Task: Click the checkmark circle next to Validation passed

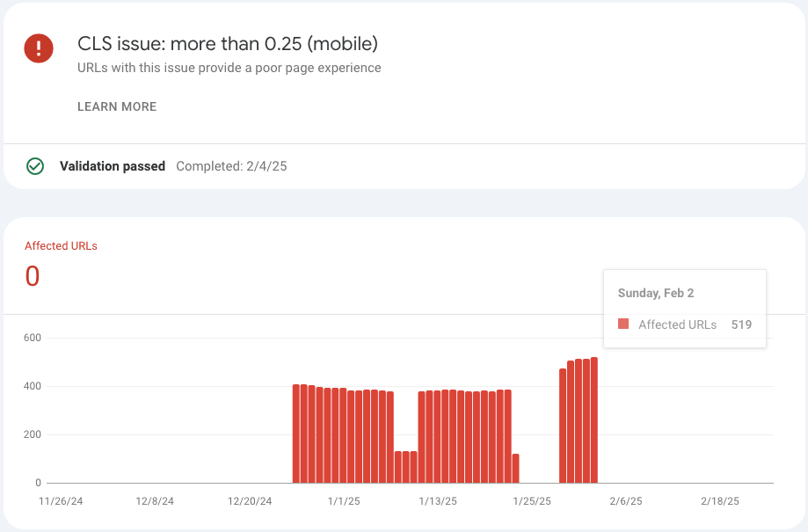Action: 35,165
